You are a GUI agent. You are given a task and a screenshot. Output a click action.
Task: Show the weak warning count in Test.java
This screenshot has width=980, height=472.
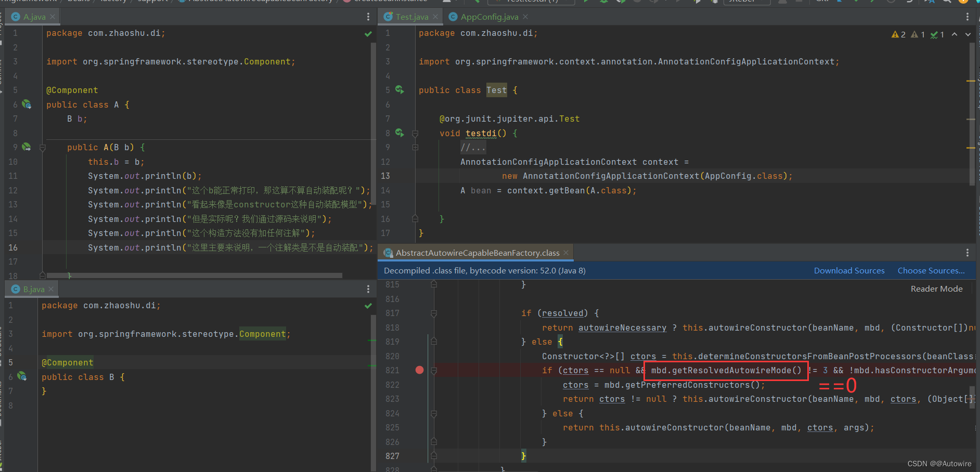pos(918,34)
